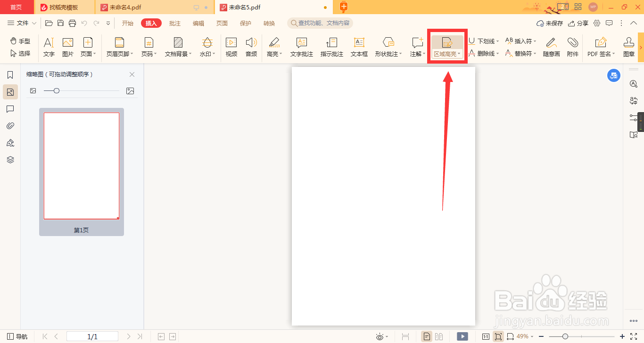Open the comments panel in left sidebar
The height and width of the screenshot is (343, 644).
pyautogui.click(x=10, y=109)
